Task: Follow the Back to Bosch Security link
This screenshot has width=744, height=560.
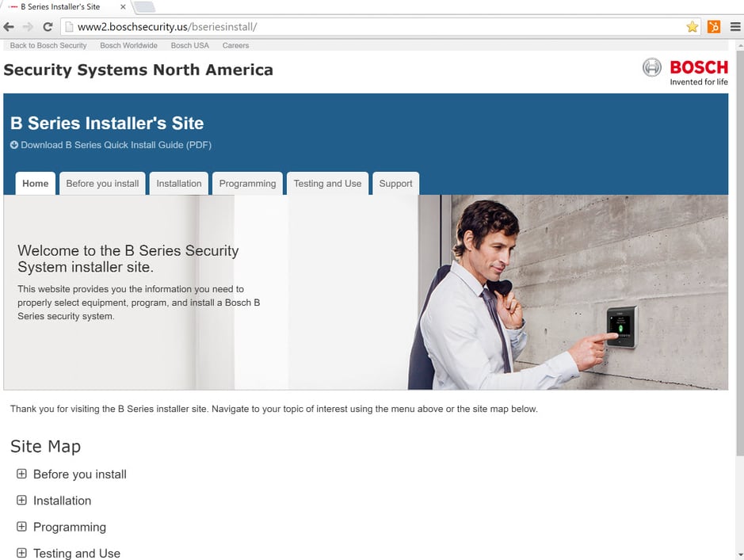Action: (48, 46)
